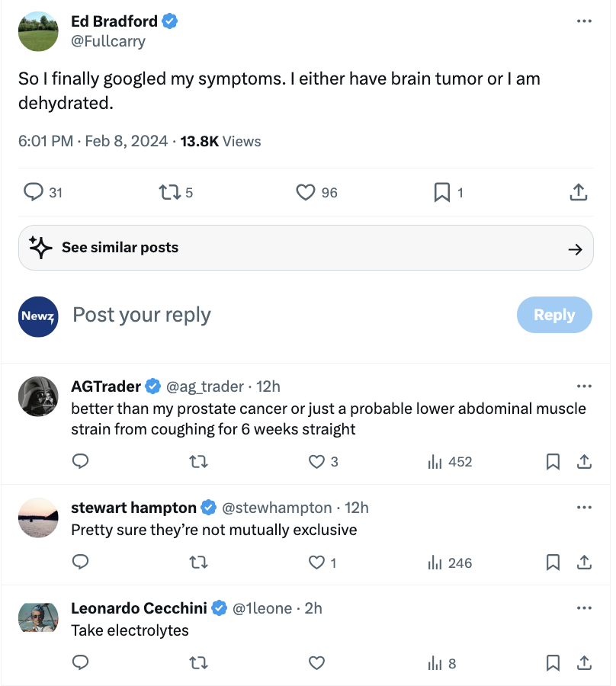Open the @Fullcarry profile handle
This screenshot has width=616, height=686.
click(108, 41)
